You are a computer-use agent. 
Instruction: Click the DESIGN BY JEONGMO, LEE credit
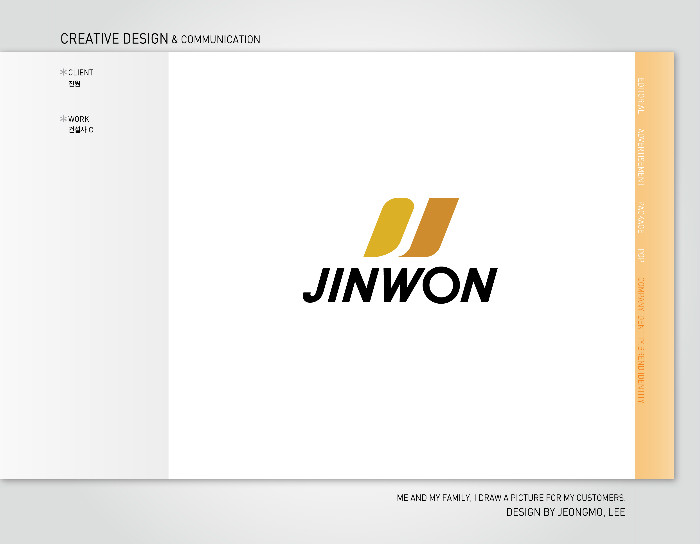(566, 512)
